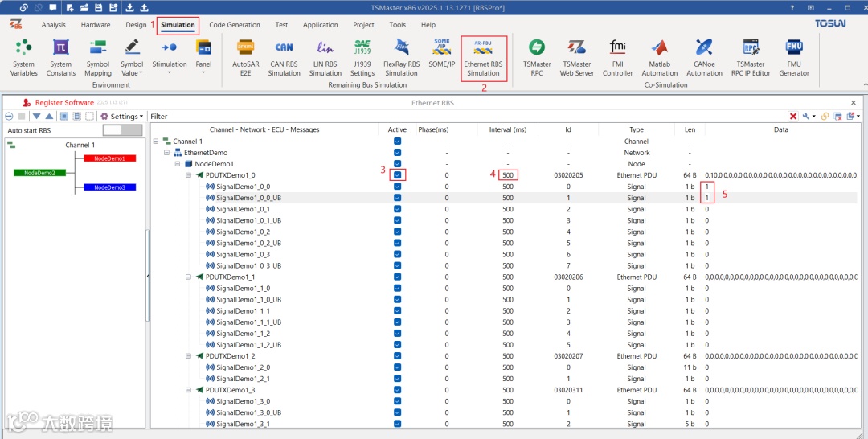
Task: Click Interval 500 cell of PDUTXDemo1_0
Action: click(x=508, y=175)
